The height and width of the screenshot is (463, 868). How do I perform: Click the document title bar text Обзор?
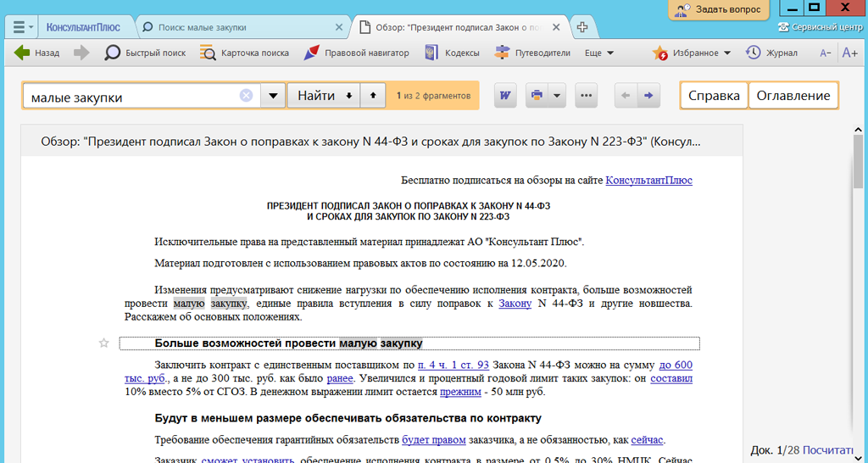370,142
